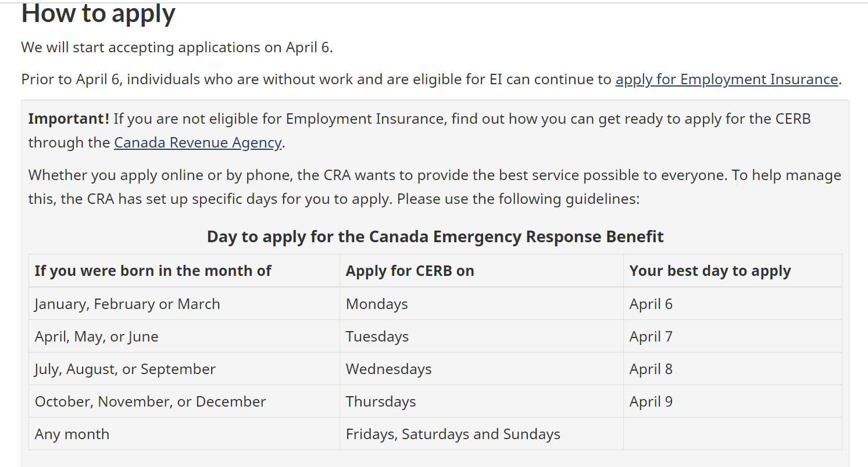This screenshot has height=467, width=868.
Task: Click the 'apply for Employment Insurance' link
Action: [726, 79]
